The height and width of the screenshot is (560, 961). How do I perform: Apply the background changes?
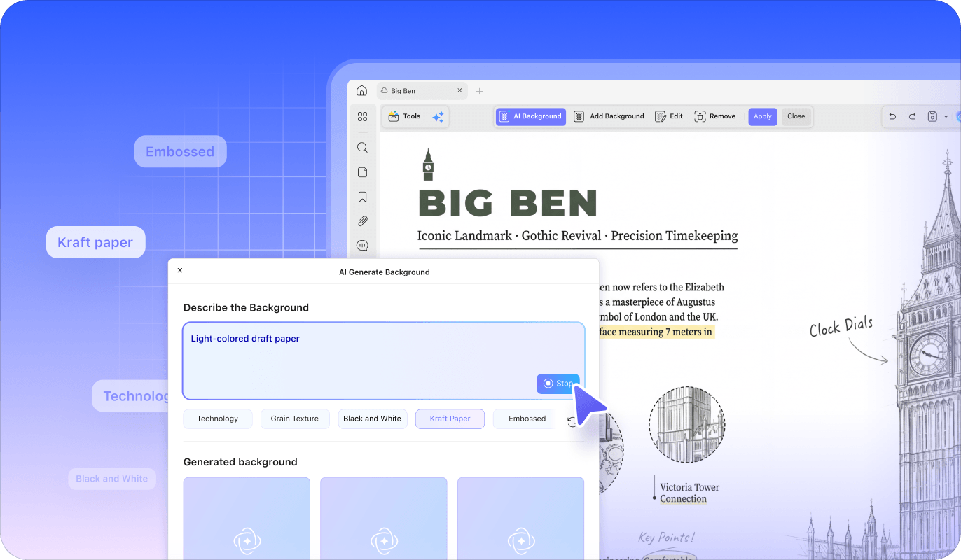(x=763, y=117)
